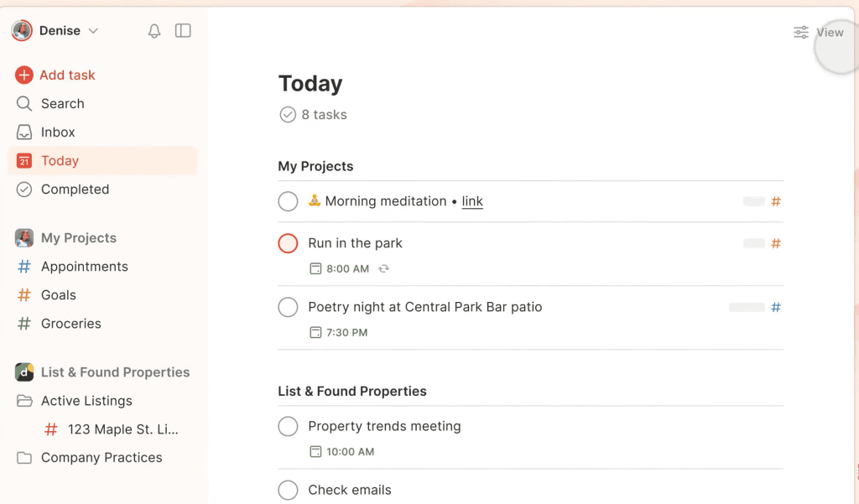Click the 7:30 PM due time
859x504 pixels.
(346, 333)
